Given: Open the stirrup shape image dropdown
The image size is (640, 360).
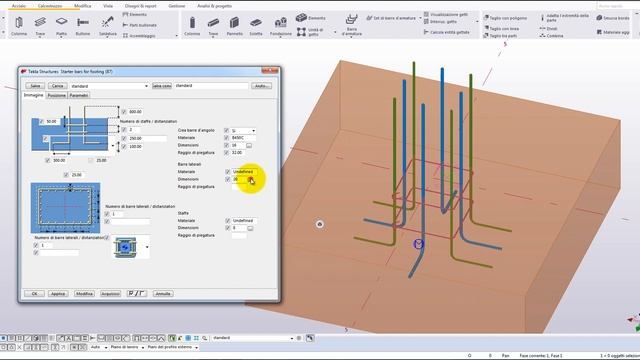Looking at the screenshot, I should point(147,247).
